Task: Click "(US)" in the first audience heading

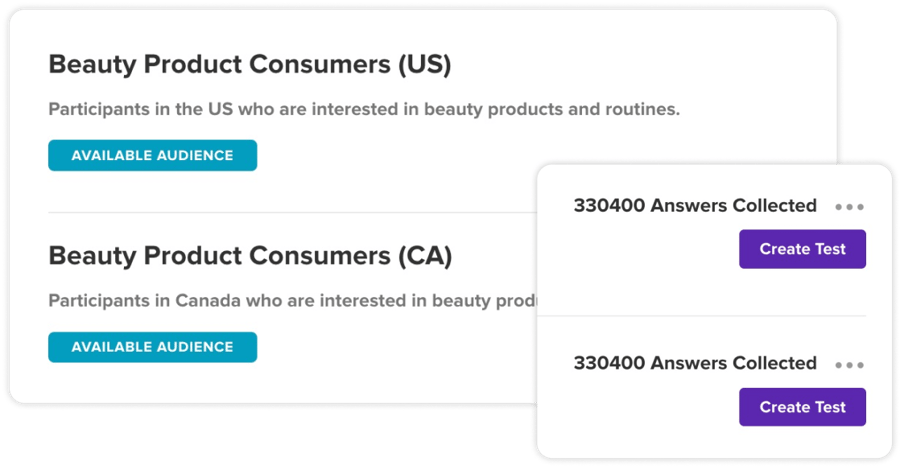Action: click(x=424, y=65)
